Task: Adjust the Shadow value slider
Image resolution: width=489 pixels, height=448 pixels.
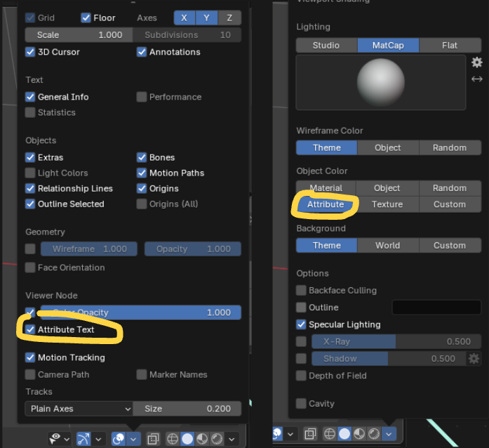Action: tap(389, 358)
